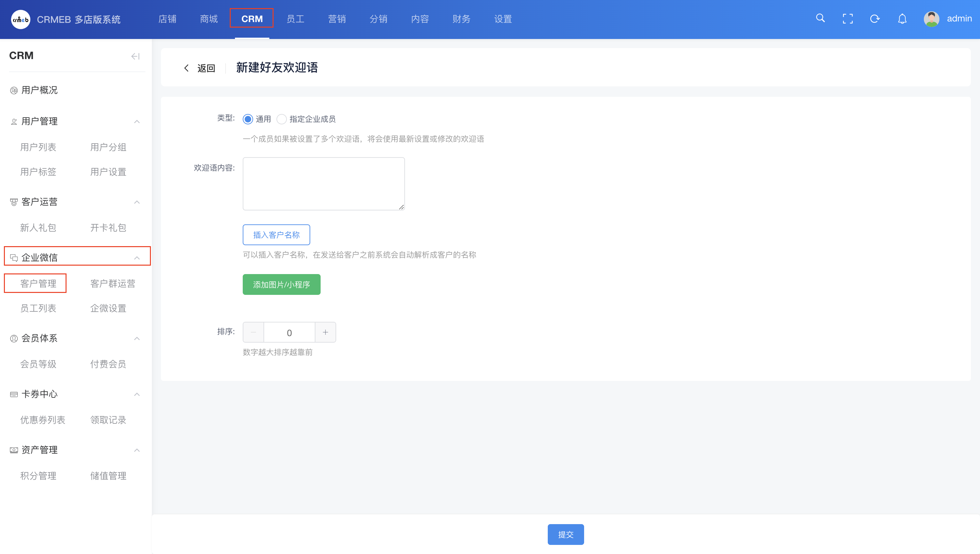Screen dimensions: 980x554
Task: Click the 客户运营 medal icon
Action: [x=14, y=202]
